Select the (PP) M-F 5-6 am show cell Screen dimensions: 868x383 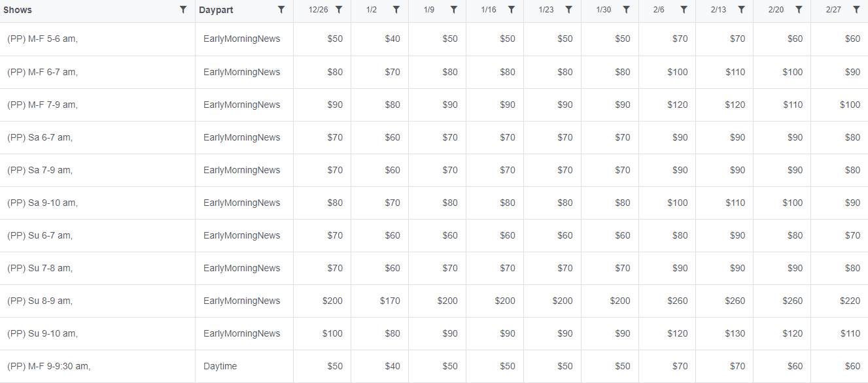tap(97, 39)
